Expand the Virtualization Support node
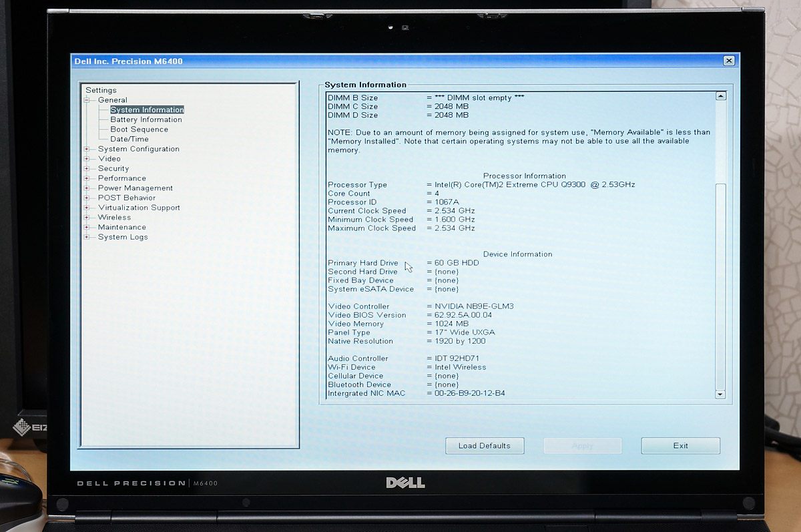The width and height of the screenshot is (801, 532). click(86, 208)
